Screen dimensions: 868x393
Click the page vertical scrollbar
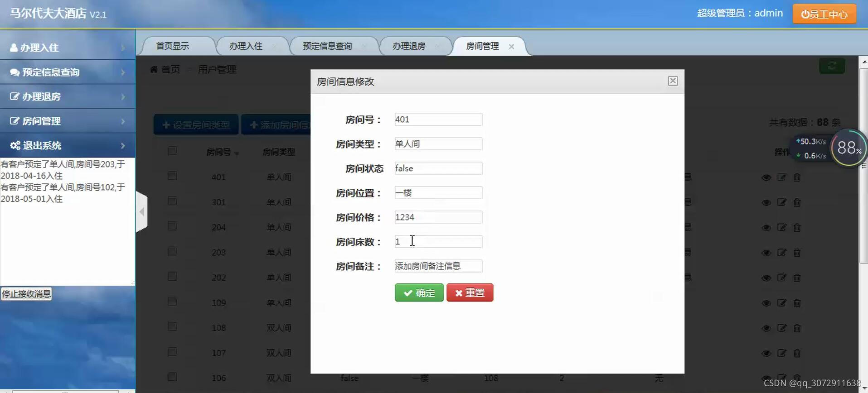[863, 165]
